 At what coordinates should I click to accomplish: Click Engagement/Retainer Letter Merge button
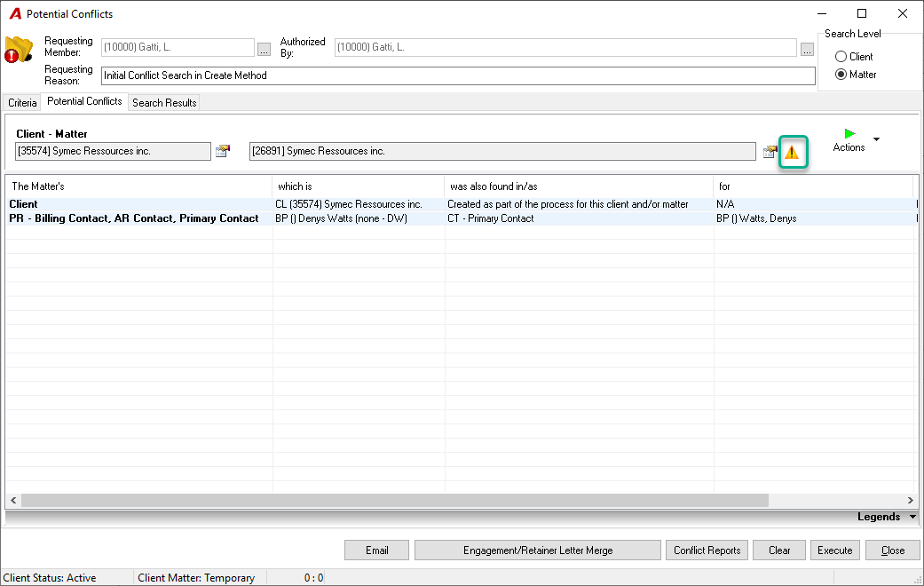click(537, 550)
